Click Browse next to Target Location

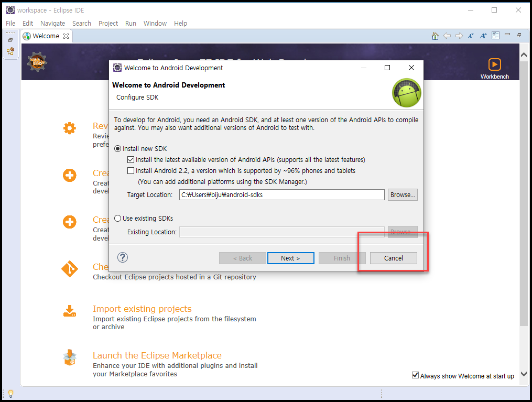click(x=403, y=195)
